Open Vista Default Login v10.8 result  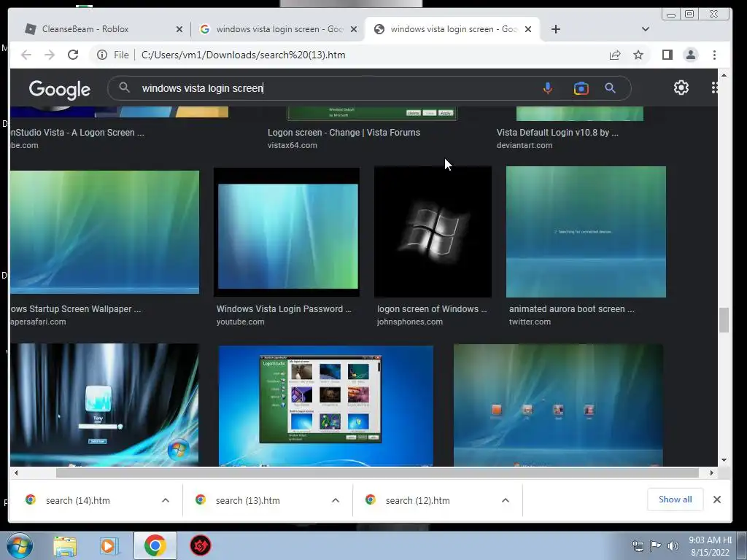pos(557,133)
